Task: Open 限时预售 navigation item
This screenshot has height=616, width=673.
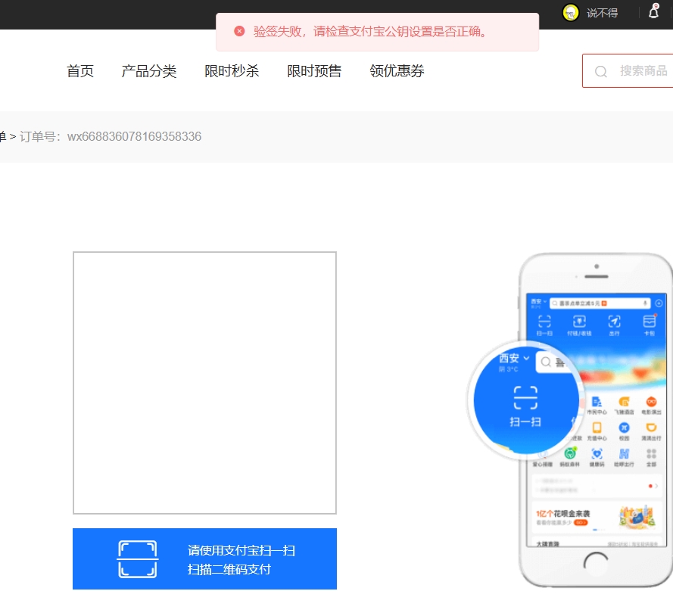Action: tap(314, 71)
